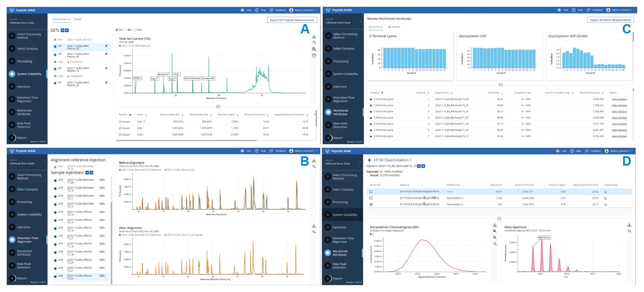Click Export Attribute Measurements button

pos(611,20)
